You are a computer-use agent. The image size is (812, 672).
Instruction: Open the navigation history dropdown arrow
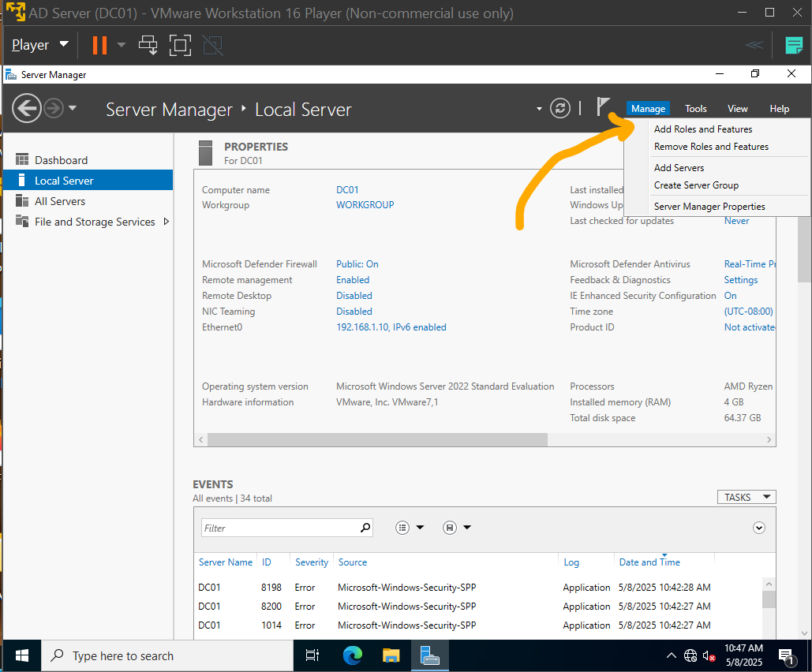[x=73, y=108]
